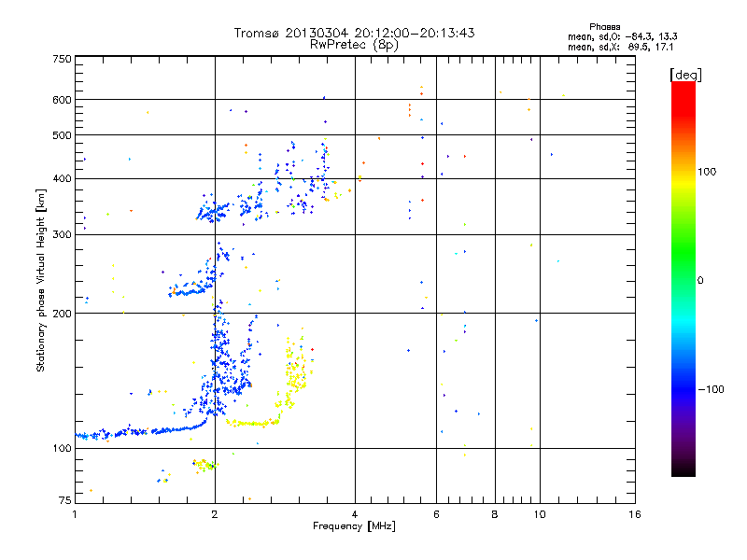This screenshot has height=560, width=747.
Task: Click the "[deg]" colorbar unit label
Action: coord(685,75)
